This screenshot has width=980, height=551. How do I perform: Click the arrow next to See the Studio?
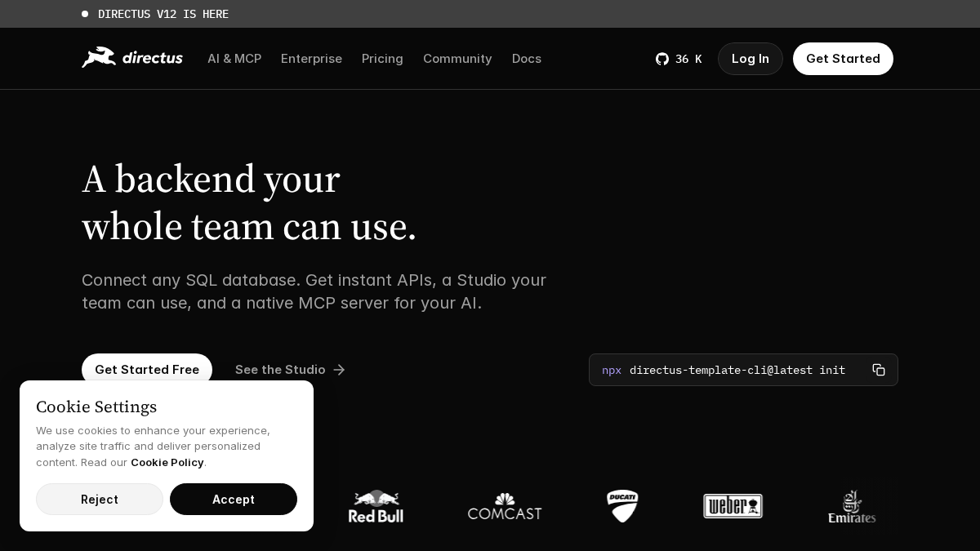point(339,370)
